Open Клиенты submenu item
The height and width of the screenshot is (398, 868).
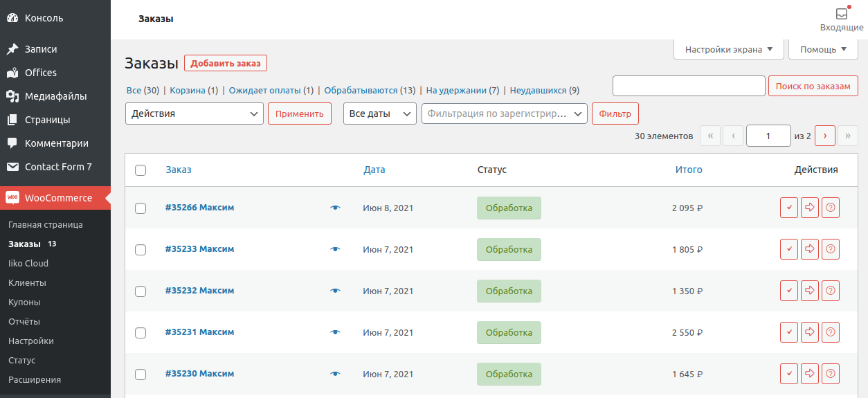coord(28,283)
